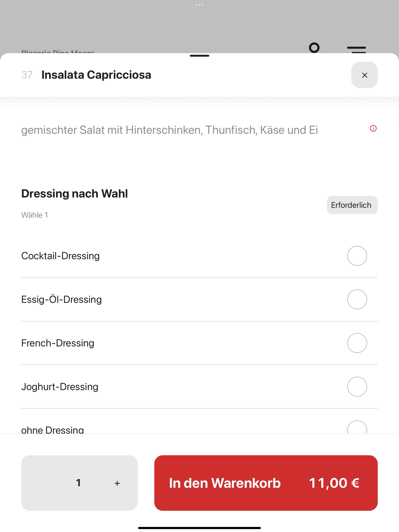This screenshot has height=532, width=399.
Task: Tap the quantity number 1
Action: point(78,483)
